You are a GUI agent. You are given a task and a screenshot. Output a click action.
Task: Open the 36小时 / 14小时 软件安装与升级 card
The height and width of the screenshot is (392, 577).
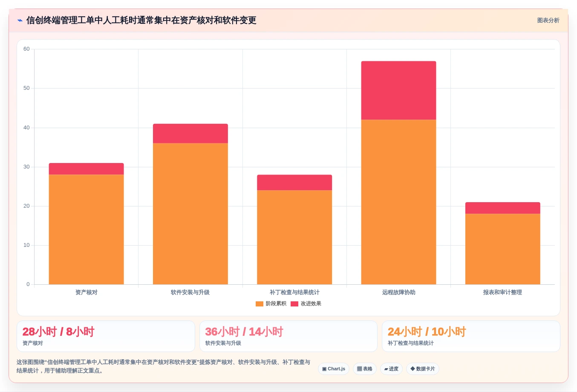(x=288, y=336)
